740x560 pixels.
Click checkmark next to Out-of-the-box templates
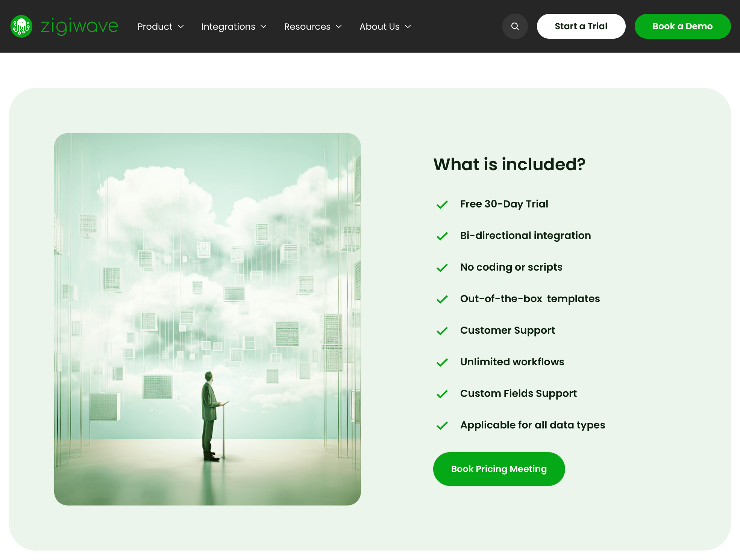pyautogui.click(x=442, y=299)
